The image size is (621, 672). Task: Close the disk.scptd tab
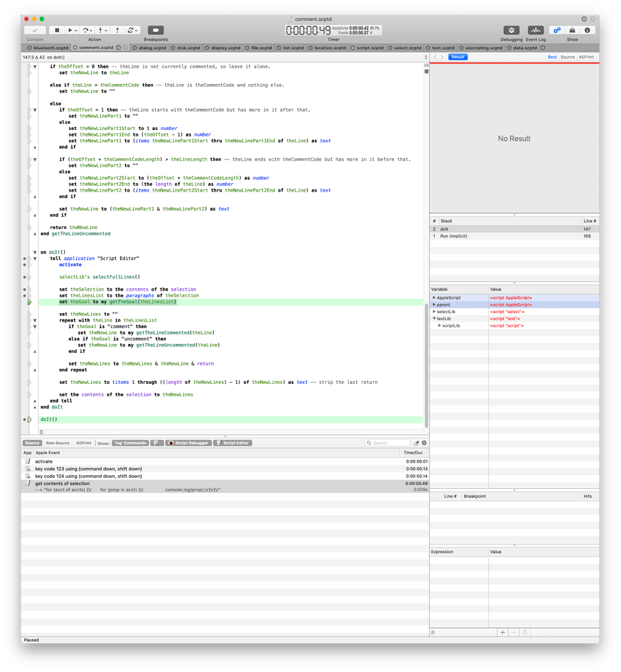[x=173, y=48]
